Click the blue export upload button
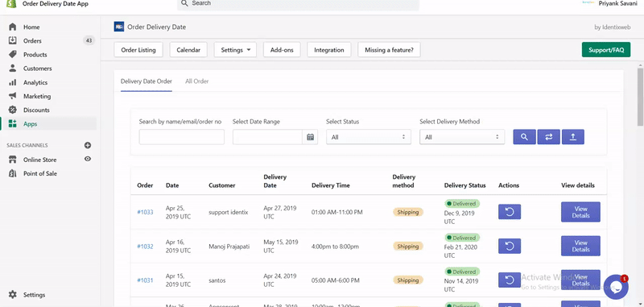The image size is (644, 307). pos(573,137)
